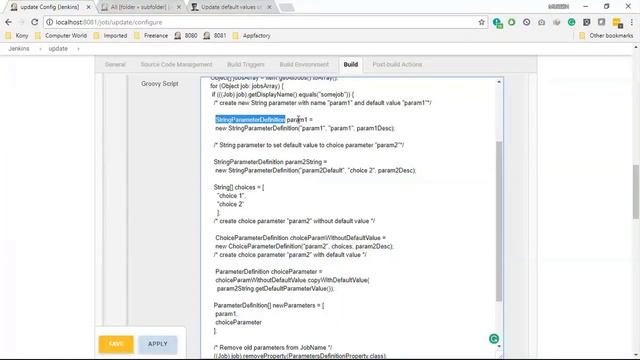The image size is (640, 360).
Task: Apply the job configuration
Action: pos(158,344)
